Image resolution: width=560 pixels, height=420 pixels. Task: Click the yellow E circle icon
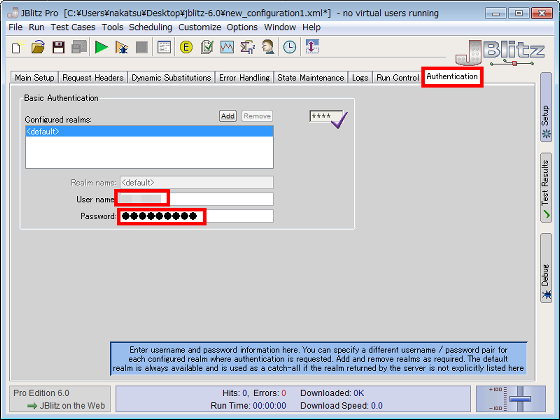pos(186,47)
